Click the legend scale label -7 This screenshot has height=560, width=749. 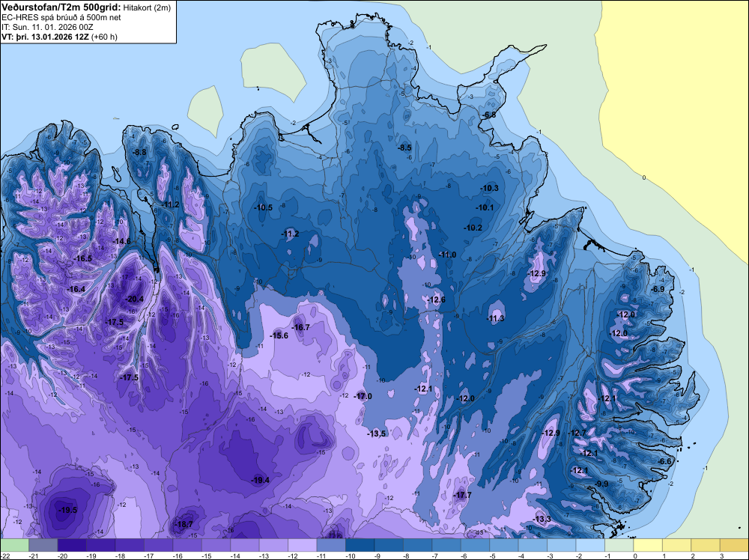click(434, 556)
